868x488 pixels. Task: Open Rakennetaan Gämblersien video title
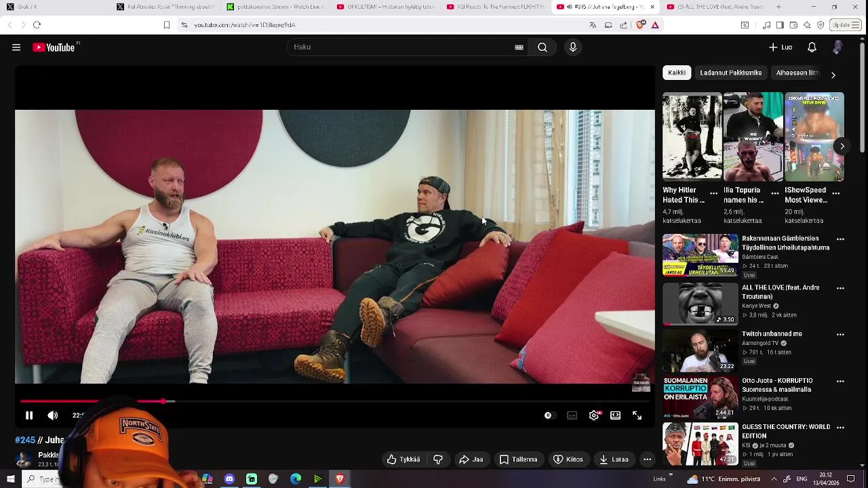(x=785, y=243)
